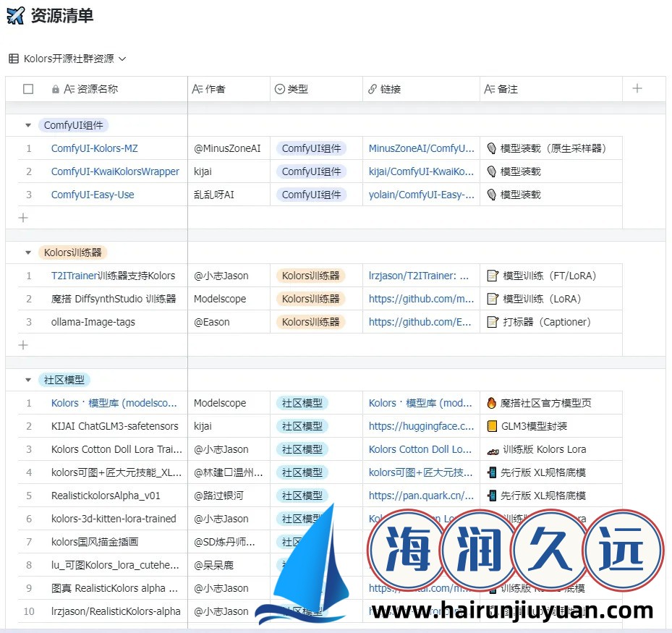
Task: Click ComfyUI组件 type tag in kijai KwaiKolorsWrapper row
Action: point(311,171)
